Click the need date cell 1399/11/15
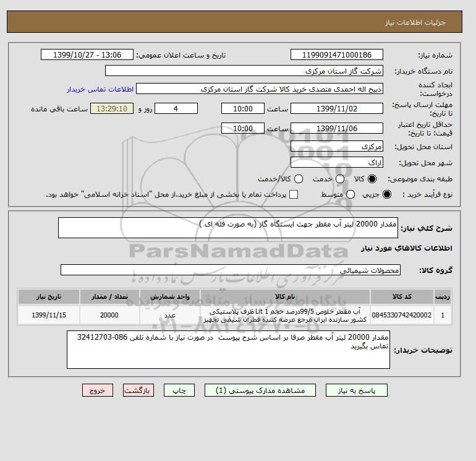This screenshot has height=461, width=476. pyautogui.click(x=49, y=315)
